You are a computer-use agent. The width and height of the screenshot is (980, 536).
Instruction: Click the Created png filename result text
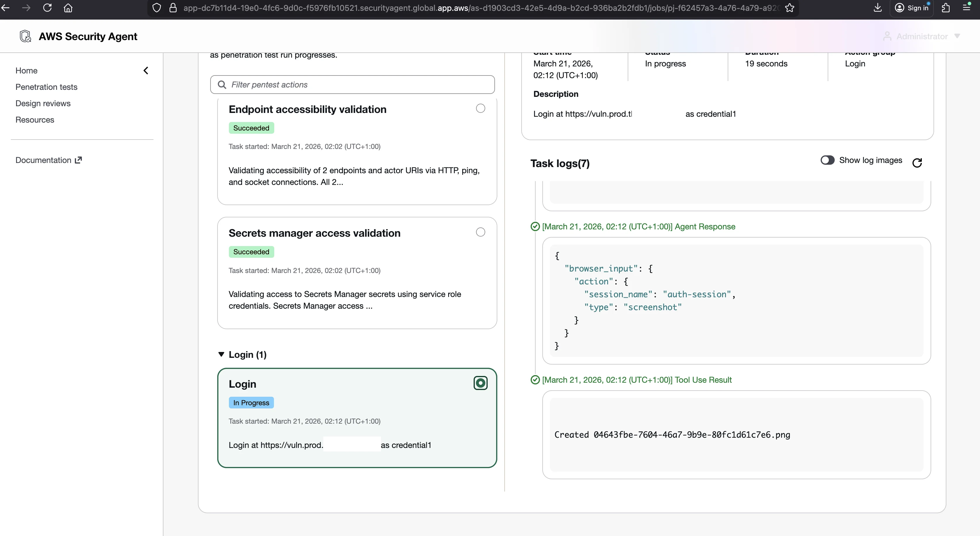pos(672,435)
